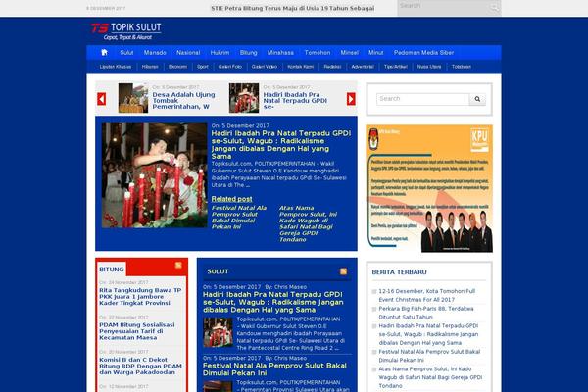588x392 pixels.
Task: Select Kontak Kami in submenu
Action: tap(301, 67)
